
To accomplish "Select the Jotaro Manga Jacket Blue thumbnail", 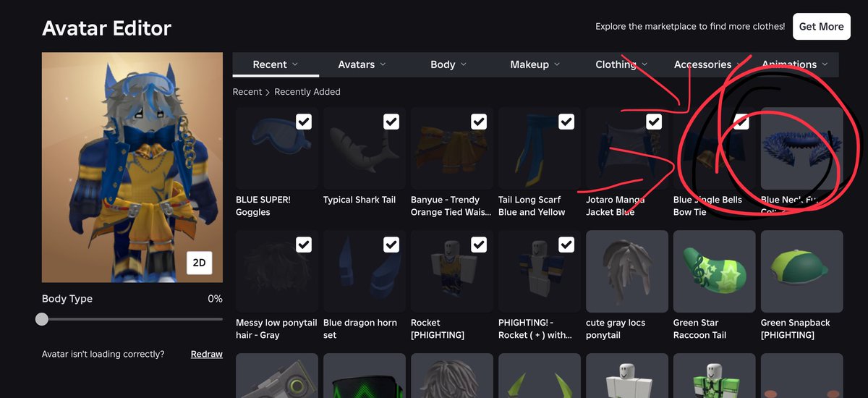I will tap(627, 148).
